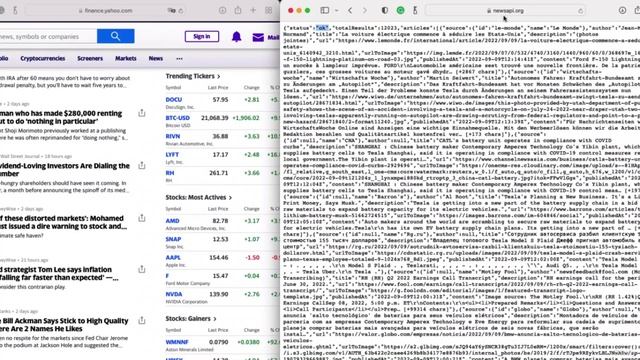This screenshot has width=640, height=360.
Task: Click the highlighted "ok" status in the JSON
Action: tap(322, 28)
